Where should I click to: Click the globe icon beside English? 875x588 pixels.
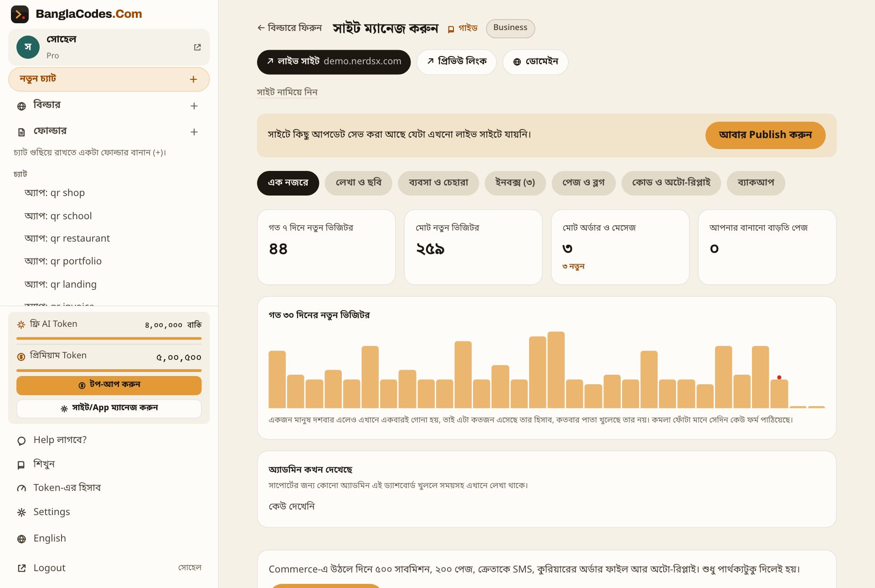(x=21, y=539)
